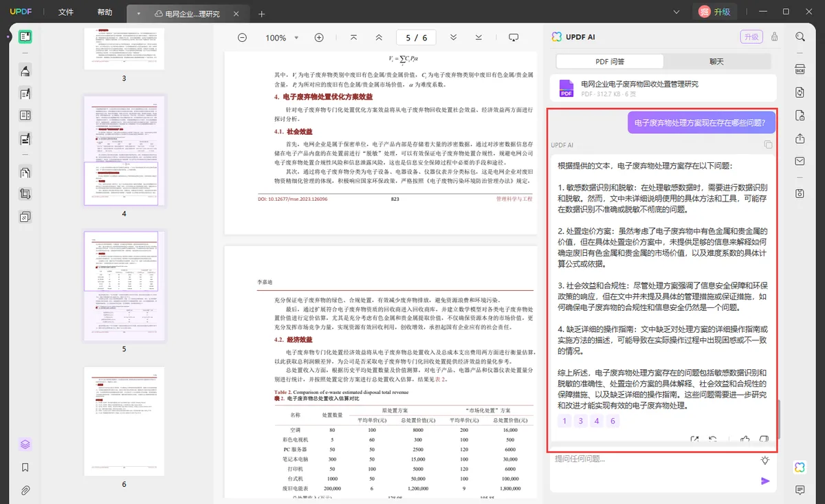This screenshot has height=504, width=825.
Task: Open the prompt suggestions lightbulb icon
Action: [x=765, y=460]
